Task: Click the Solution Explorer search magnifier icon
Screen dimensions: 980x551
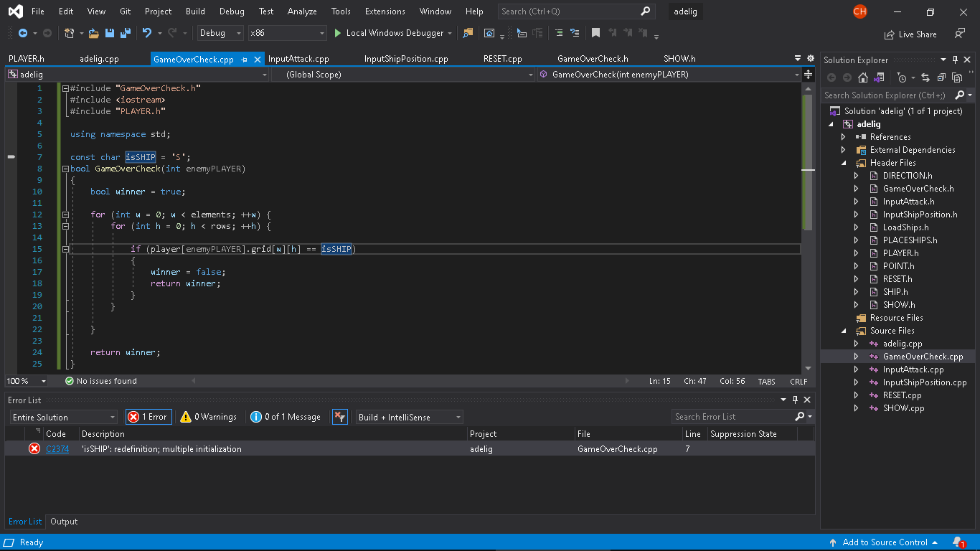Action: coord(961,95)
